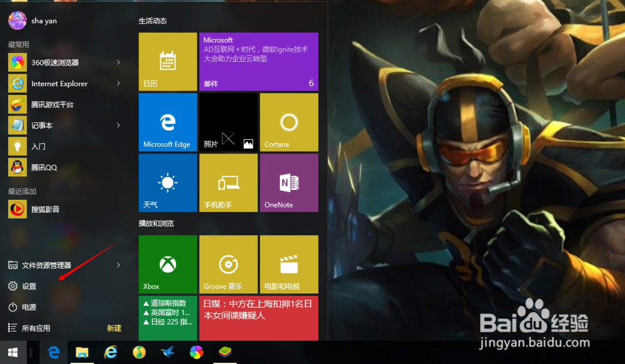Click the user avatar picture

click(17, 21)
